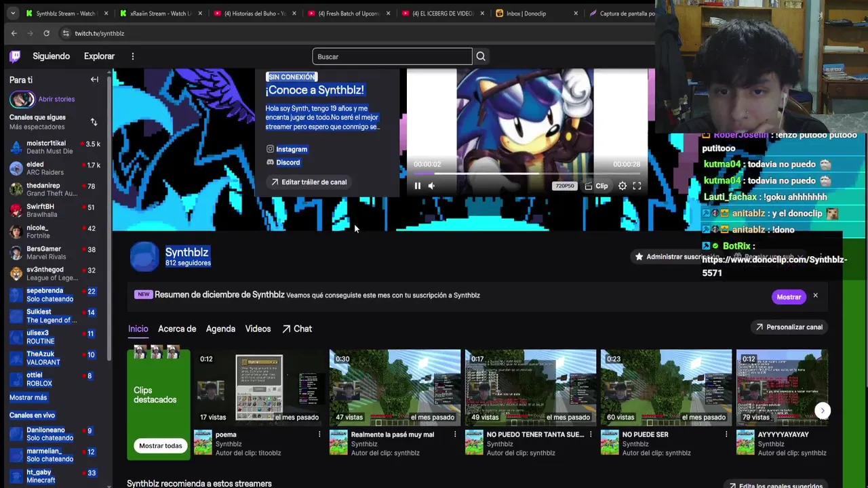The image size is (868, 488).
Task: Go to the Videos tab
Action: pos(258,329)
